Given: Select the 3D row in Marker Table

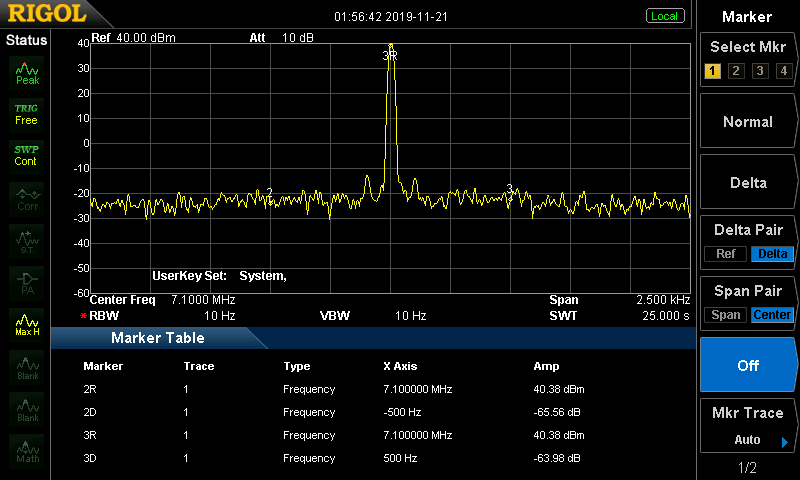Looking at the screenshot, I should pos(334,459).
